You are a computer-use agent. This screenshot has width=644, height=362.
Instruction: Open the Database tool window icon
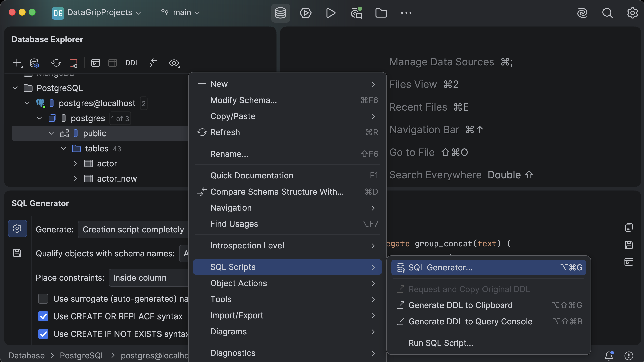point(280,13)
